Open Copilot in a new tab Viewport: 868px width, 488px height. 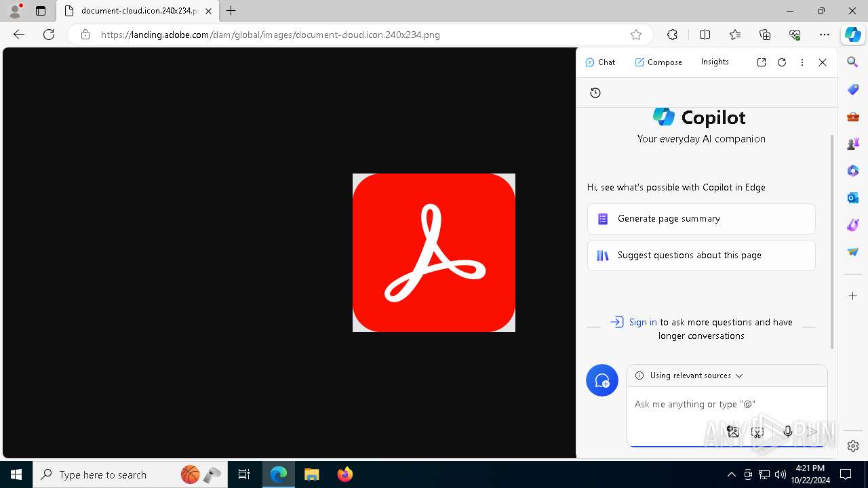point(762,62)
